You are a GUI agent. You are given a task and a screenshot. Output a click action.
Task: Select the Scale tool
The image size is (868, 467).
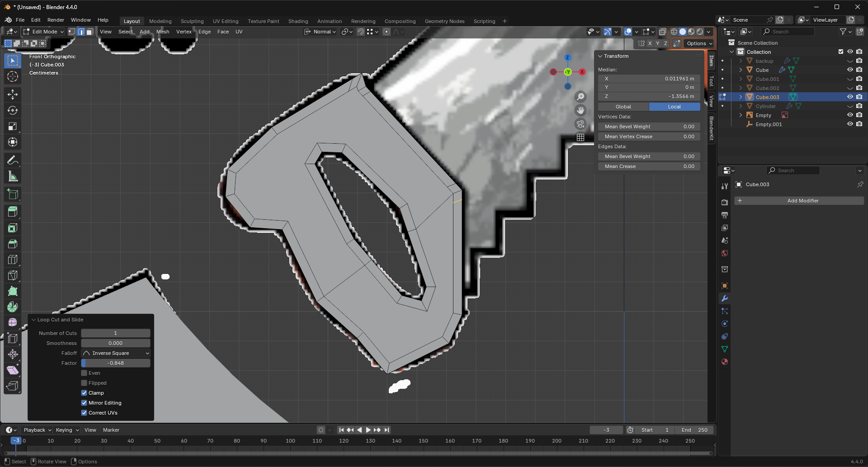tap(13, 126)
